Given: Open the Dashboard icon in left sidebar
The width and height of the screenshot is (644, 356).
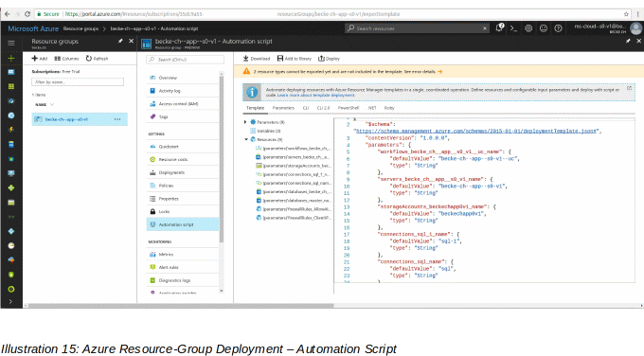Looking at the screenshot, I should [11, 72].
